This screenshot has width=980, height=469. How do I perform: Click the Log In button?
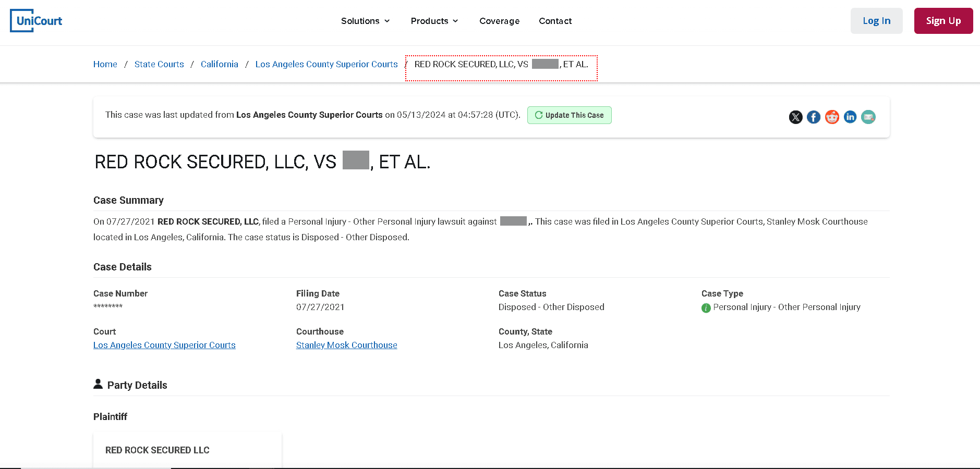coord(876,21)
